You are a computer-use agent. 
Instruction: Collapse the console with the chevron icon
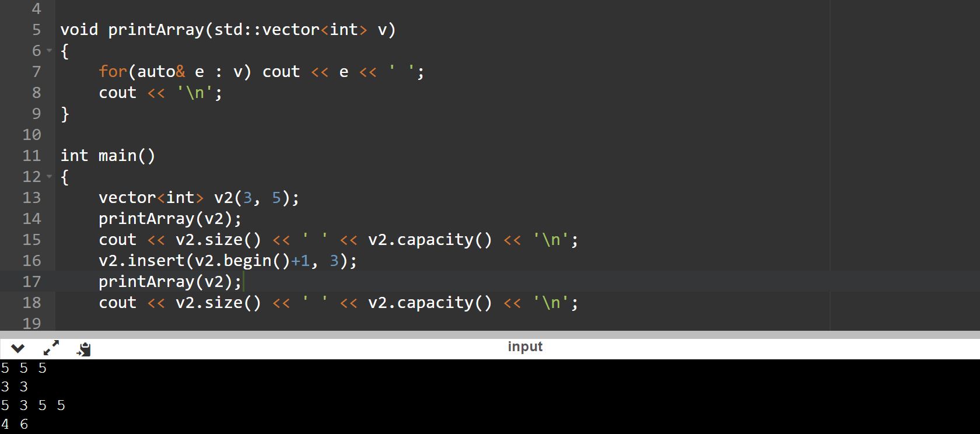coord(17,349)
